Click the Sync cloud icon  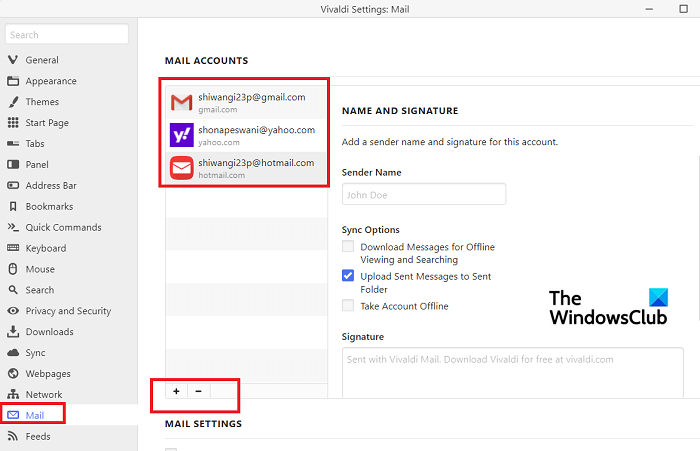[13, 353]
